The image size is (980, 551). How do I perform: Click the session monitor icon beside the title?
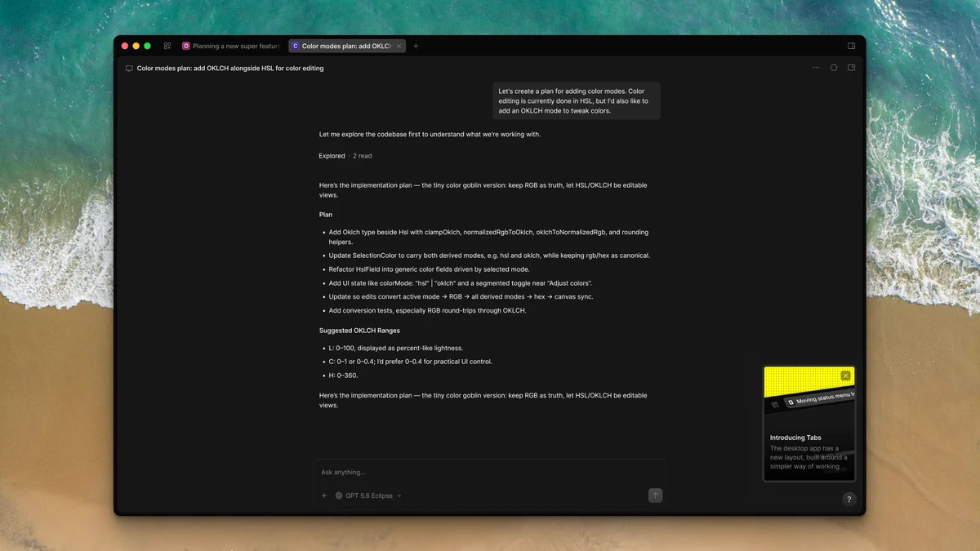[129, 69]
